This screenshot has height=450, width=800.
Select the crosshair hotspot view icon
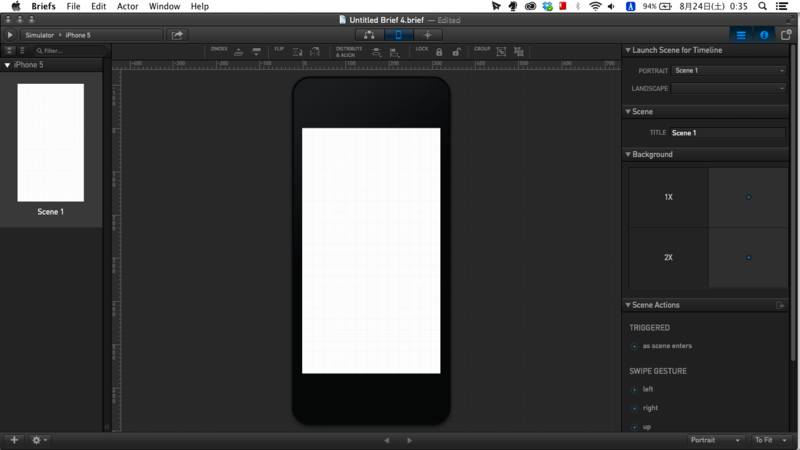[x=428, y=35]
